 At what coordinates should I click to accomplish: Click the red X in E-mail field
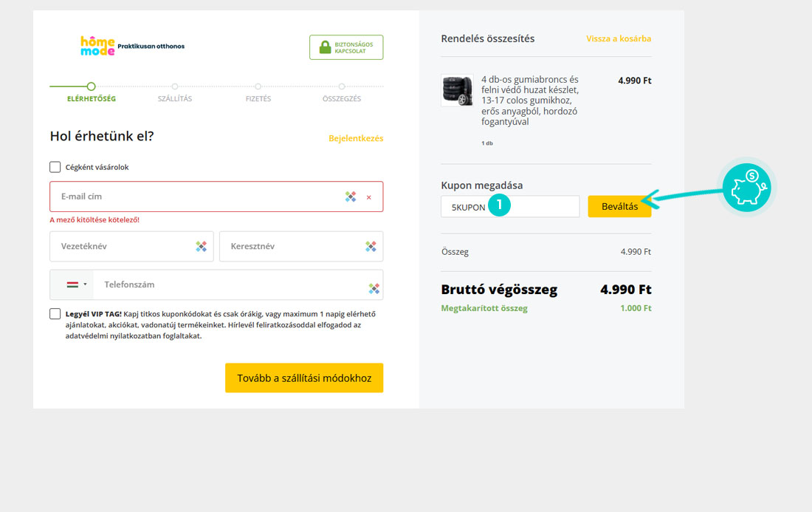369,197
